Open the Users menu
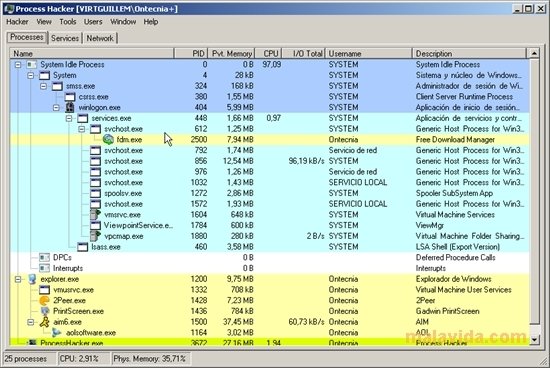Image resolution: width=550 pixels, height=368 pixels. pos(93,22)
